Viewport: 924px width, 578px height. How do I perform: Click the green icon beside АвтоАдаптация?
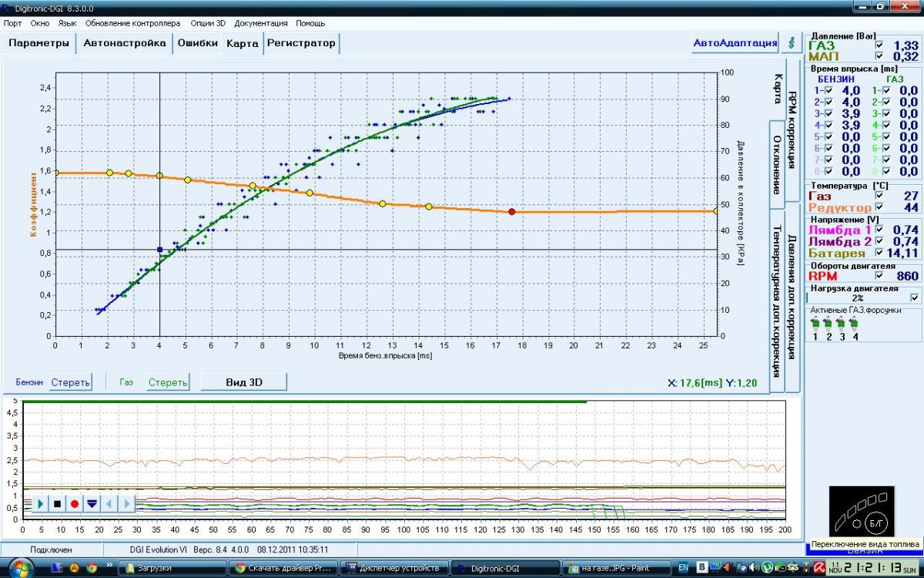point(791,43)
